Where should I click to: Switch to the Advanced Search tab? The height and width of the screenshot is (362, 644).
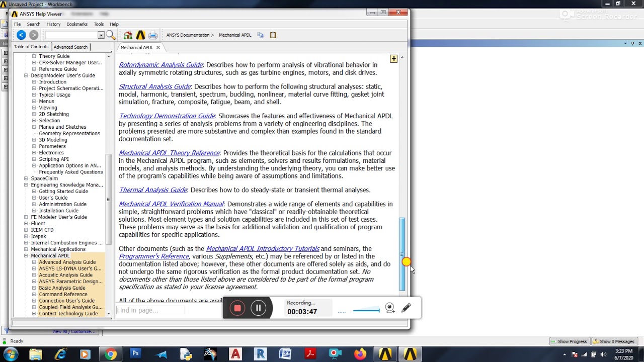point(70,47)
